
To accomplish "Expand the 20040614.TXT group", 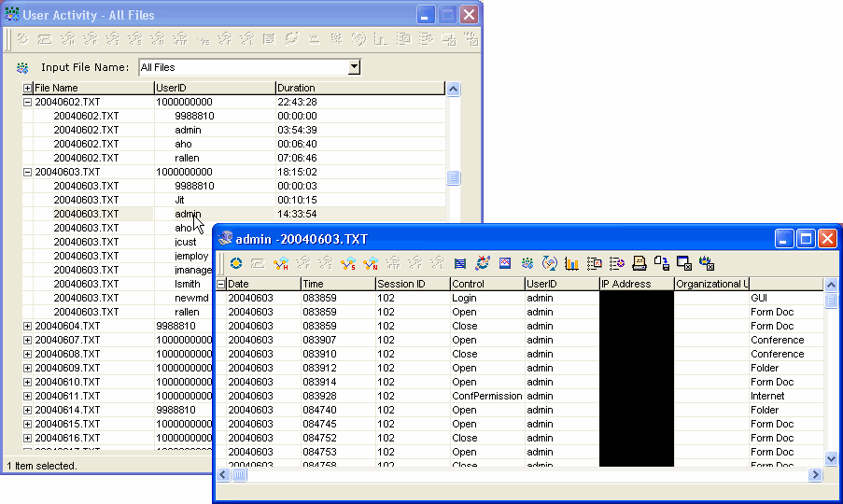I will pyautogui.click(x=27, y=410).
